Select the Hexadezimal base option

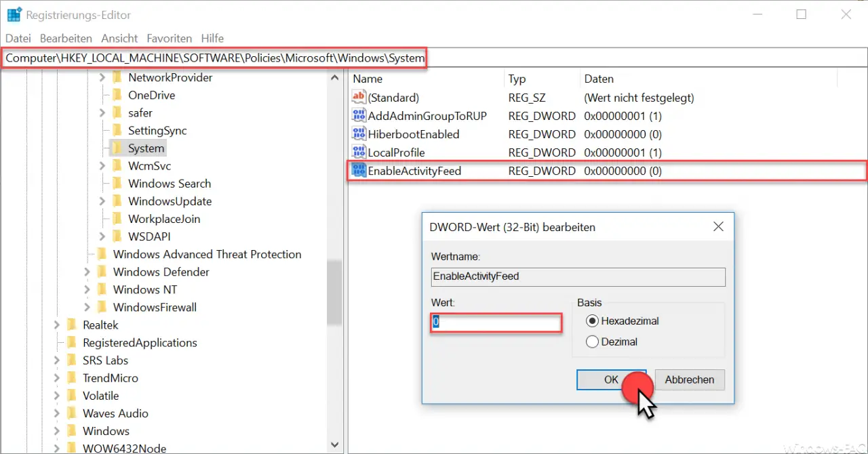click(x=592, y=321)
